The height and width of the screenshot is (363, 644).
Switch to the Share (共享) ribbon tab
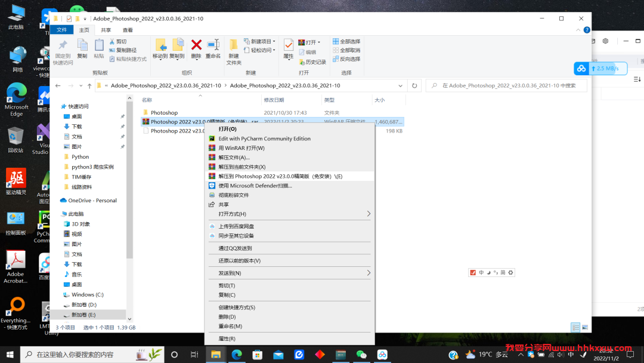106,30
